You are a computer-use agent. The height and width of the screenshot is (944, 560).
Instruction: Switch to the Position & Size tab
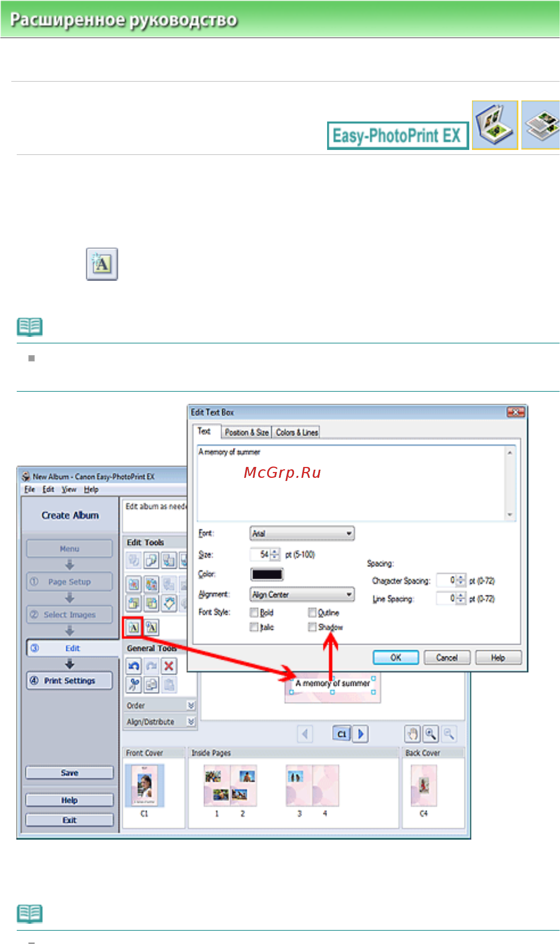click(247, 432)
